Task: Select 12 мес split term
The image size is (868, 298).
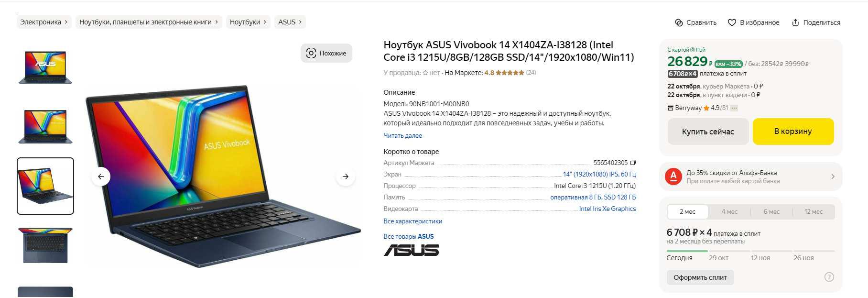Action: pos(814,211)
